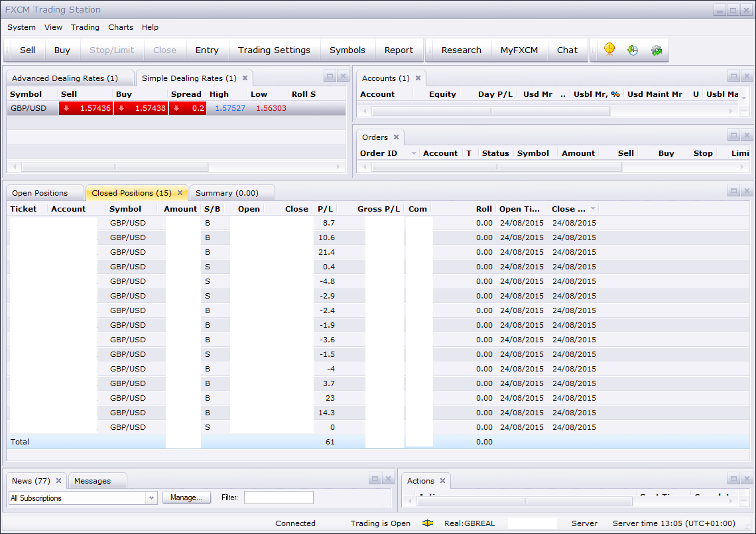The height and width of the screenshot is (534, 756).
Task: Maximize the Orders panel
Action: pos(733,135)
